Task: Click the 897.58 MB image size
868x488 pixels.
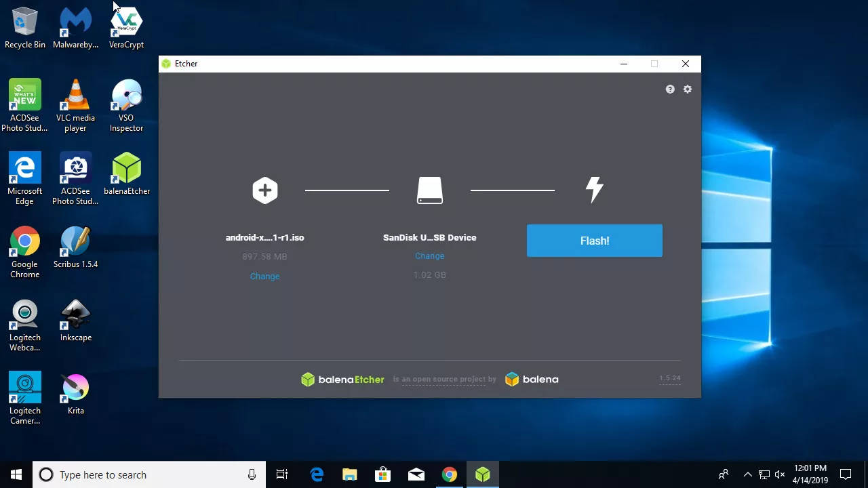Action: (264, 257)
